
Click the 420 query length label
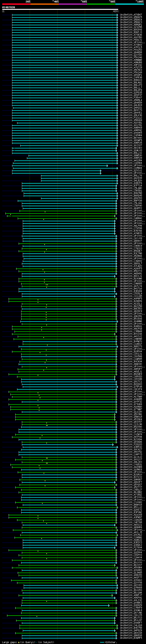[115, 11]
